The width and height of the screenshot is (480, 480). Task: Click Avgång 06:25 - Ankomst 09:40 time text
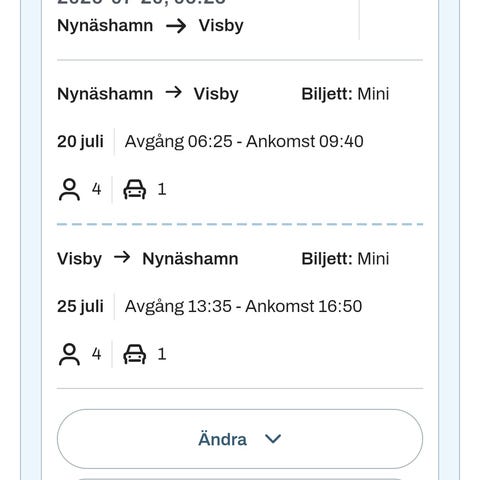(x=244, y=142)
